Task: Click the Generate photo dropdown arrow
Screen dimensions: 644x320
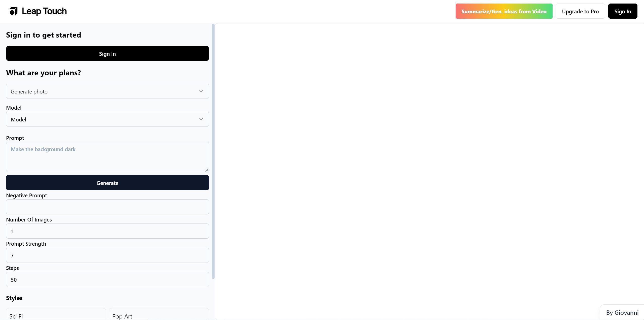Action: click(x=201, y=91)
